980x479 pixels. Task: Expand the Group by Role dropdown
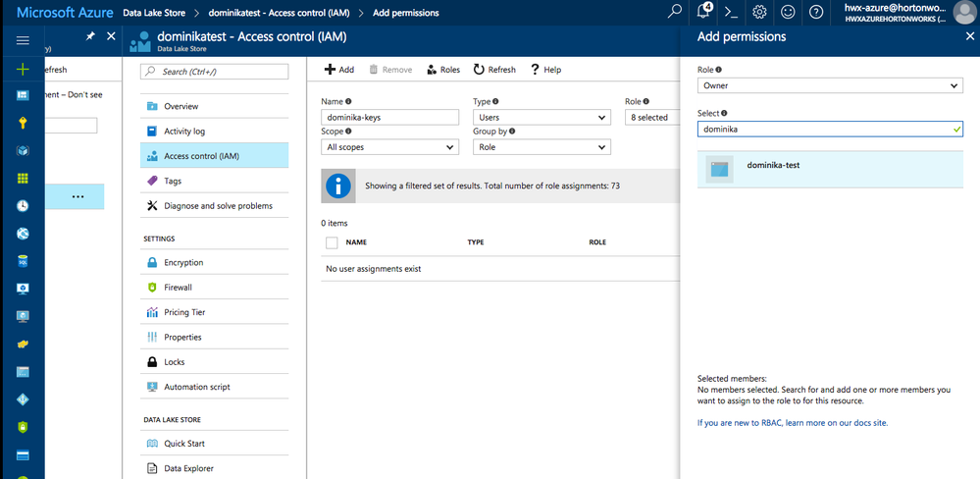click(x=542, y=147)
